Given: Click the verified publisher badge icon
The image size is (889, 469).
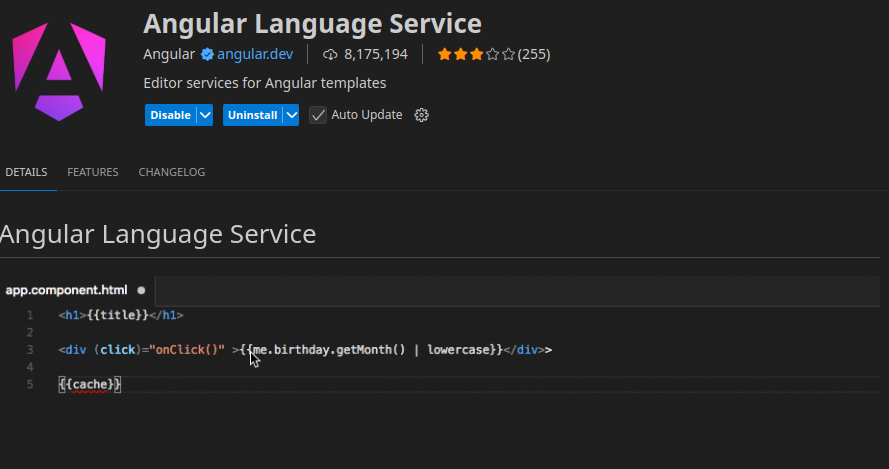Looking at the screenshot, I should click(207, 54).
